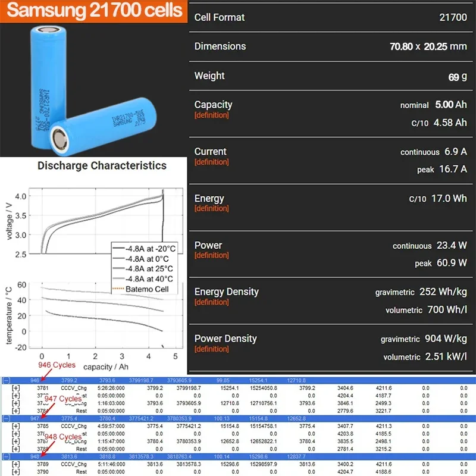Image resolution: width=476 pixels, height=476 pixels.
Task: Select the dimensions value '70.80 x 20.25 mm'
Action: click(x=428, y=46)
